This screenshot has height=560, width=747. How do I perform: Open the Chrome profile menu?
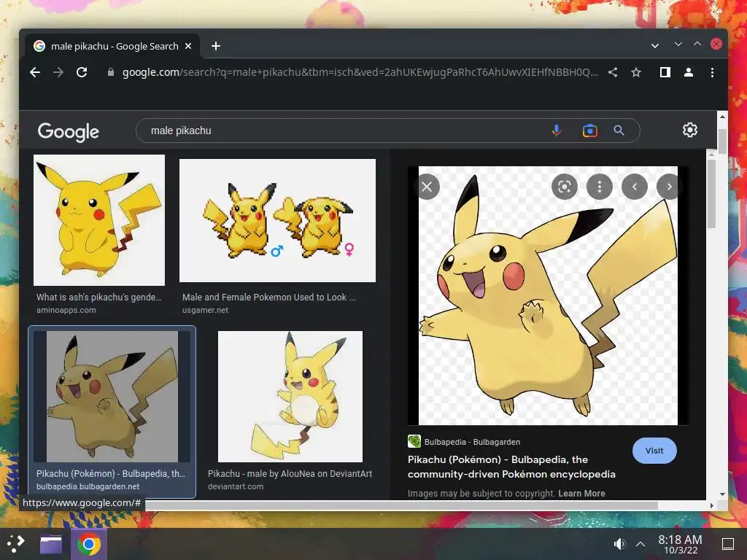click(689, 72)
